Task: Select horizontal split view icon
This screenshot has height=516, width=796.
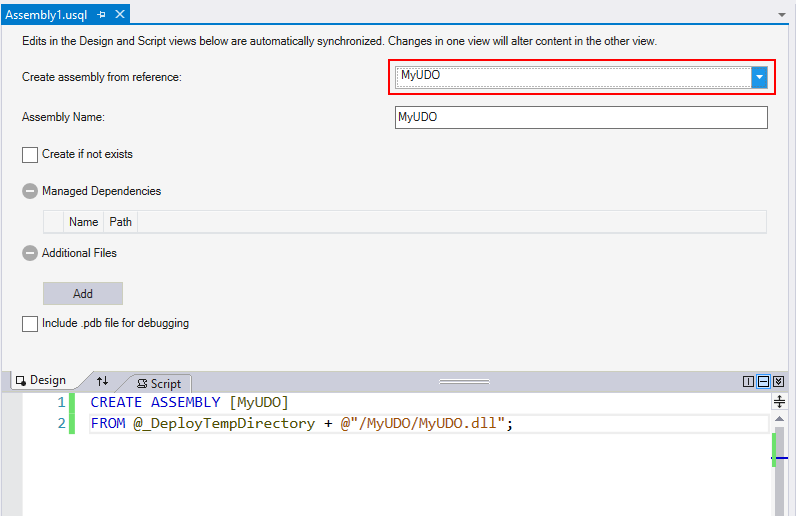Action: point(764,381)
